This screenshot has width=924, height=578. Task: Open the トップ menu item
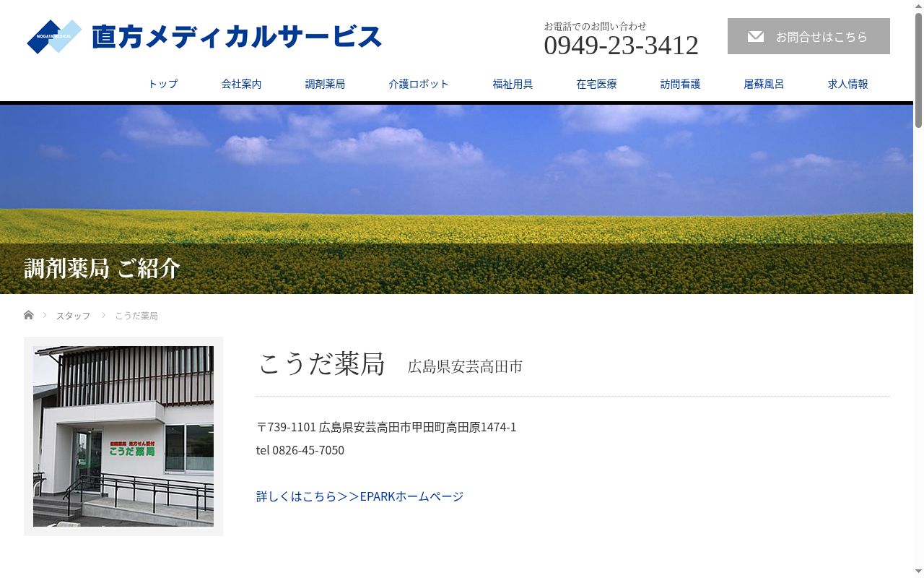pyautogui.click(x=162, y=84)
